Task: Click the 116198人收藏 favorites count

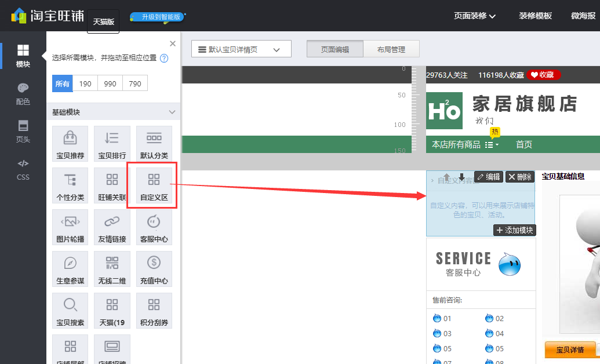Action: tap(501, 75)
